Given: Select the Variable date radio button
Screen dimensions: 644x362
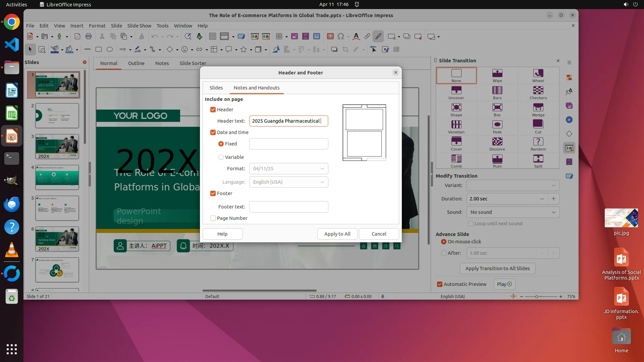Looking at the screenshot, I should pyautogui.click(x=221, y=157).
